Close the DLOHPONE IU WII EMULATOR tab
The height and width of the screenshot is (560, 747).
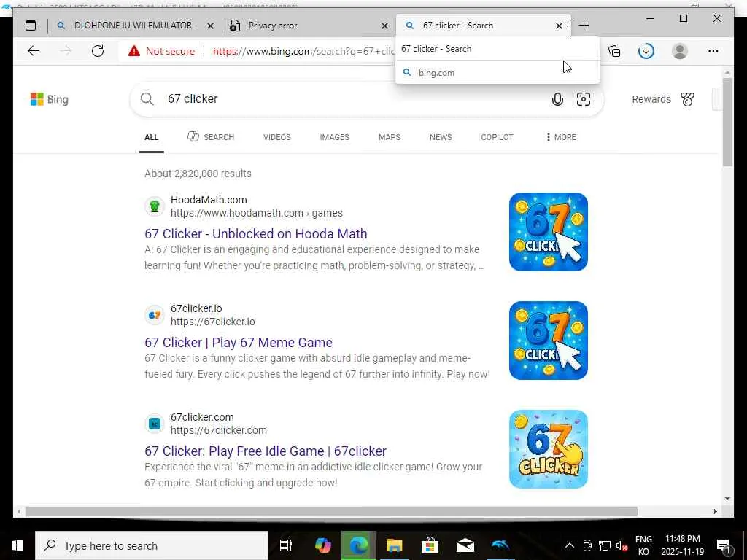[210, 26]
